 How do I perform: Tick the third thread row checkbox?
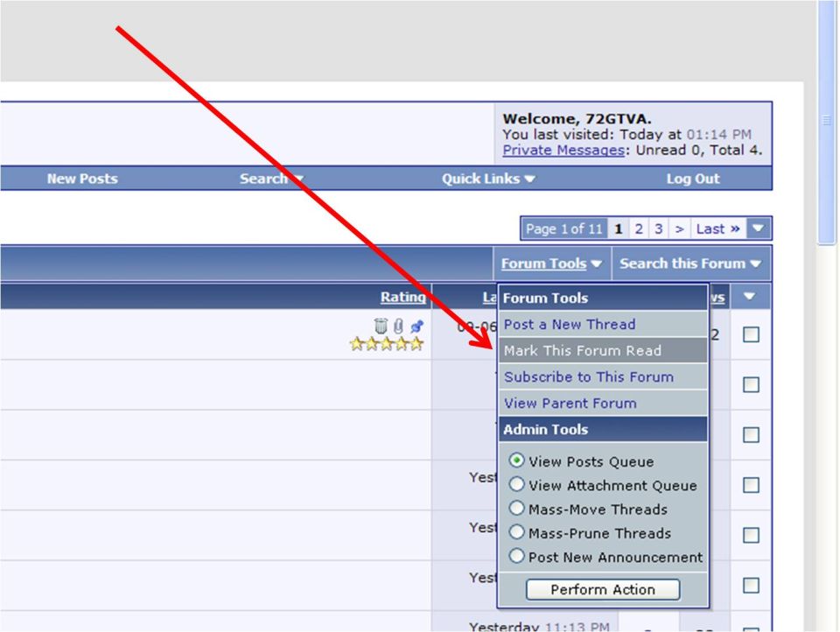coord(751,434)
